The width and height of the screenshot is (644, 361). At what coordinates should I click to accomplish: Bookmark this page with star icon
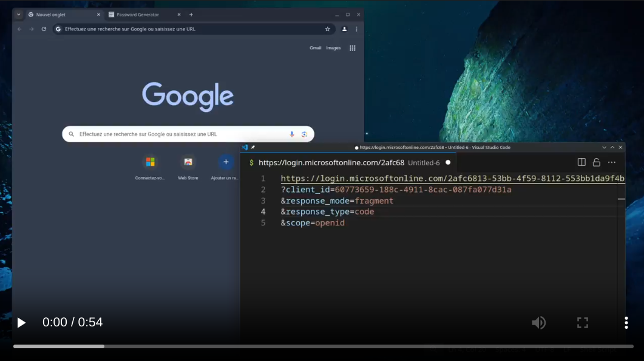pyautogui.click(x=327, y=29)
